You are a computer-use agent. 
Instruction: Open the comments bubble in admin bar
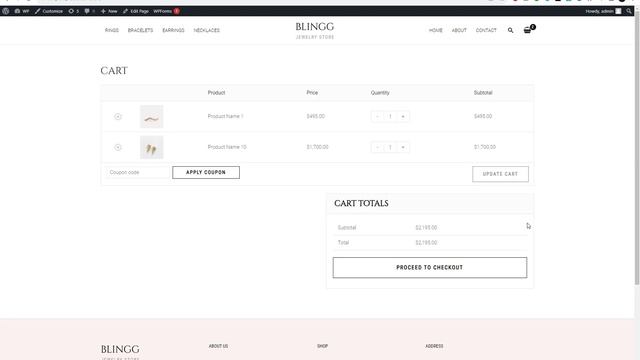tap(89, 11)
